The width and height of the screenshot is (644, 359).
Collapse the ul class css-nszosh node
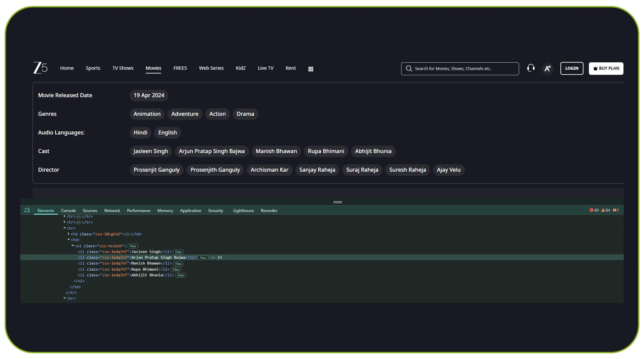pos(73,246)
